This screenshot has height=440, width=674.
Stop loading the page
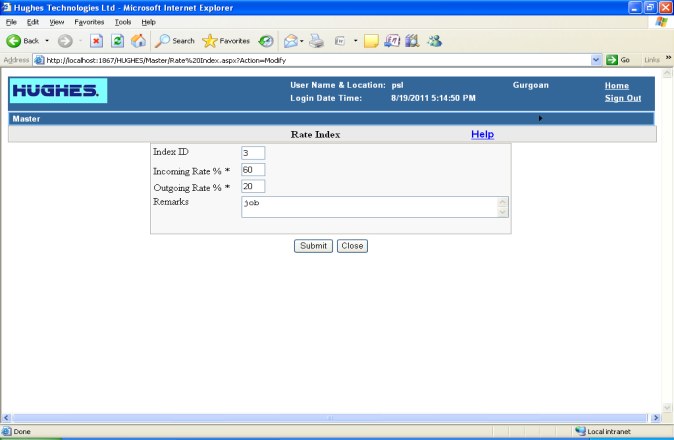pyautogui.click(x=96, y=41)
